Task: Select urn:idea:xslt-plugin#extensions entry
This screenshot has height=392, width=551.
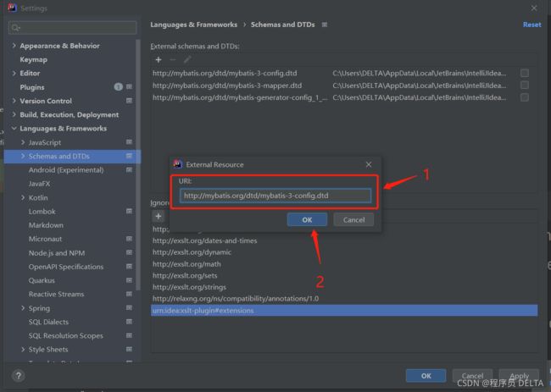Action: [344, 311]
